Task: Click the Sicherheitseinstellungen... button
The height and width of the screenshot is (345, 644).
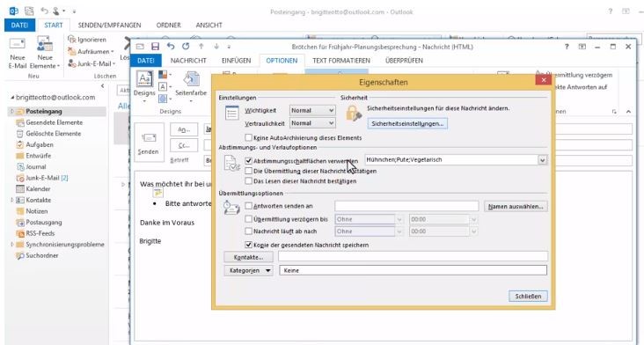Action: pos(407,123)
